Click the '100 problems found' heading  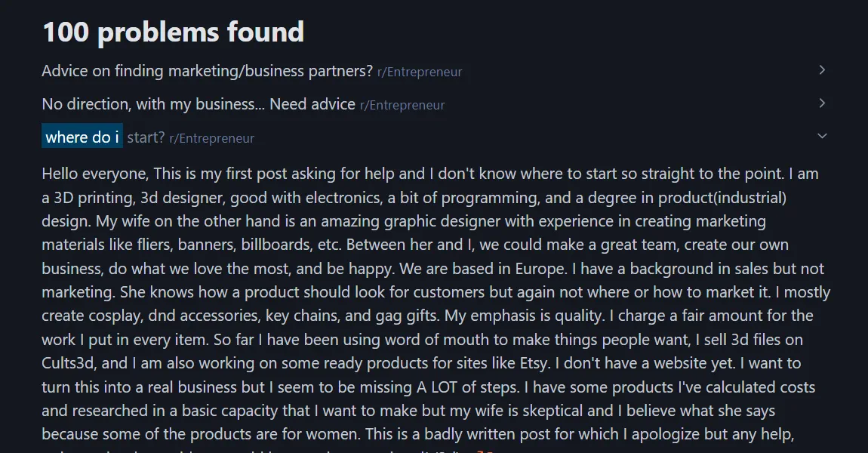[x=173, y=32]
